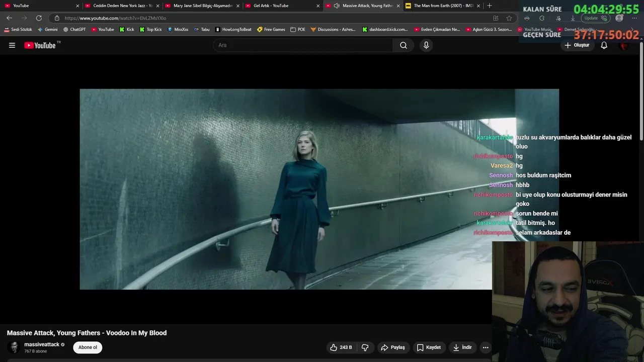
Task: Open the Tabu bookmark
Action: [x=202, y=30]
